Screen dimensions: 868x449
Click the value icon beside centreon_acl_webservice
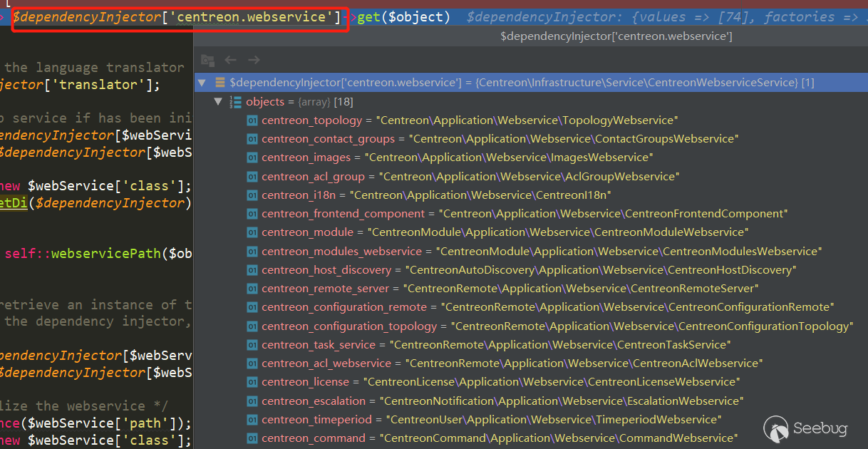(252, 363)
